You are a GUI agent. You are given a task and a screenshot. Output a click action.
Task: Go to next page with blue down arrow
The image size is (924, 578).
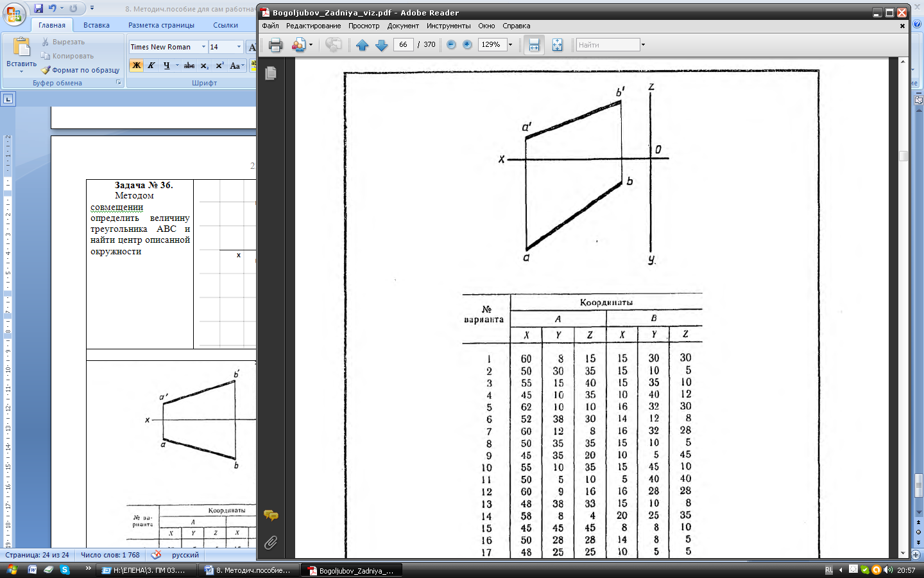click(x=381, y=45)
